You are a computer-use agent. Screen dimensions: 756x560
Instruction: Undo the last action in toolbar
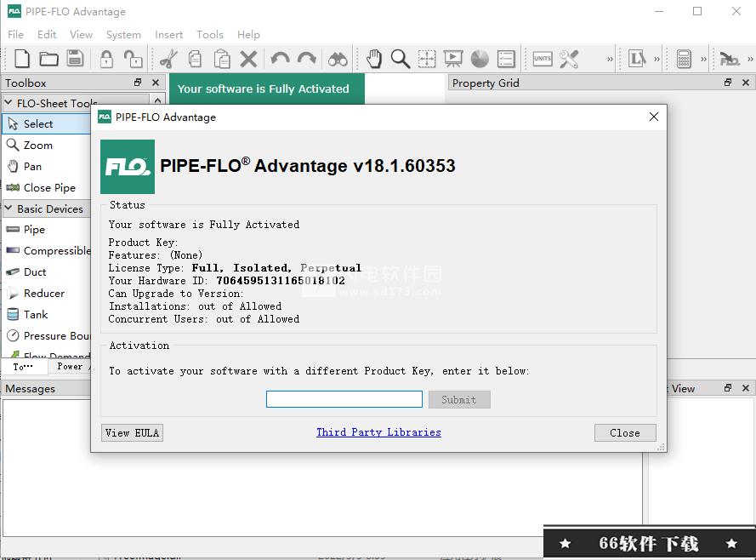coord(280,59)
